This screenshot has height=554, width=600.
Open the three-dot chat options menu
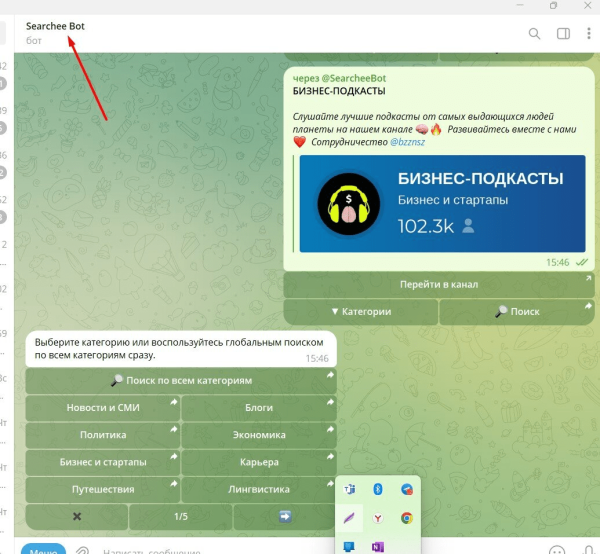pyautogui.click(x=588, y=33)
